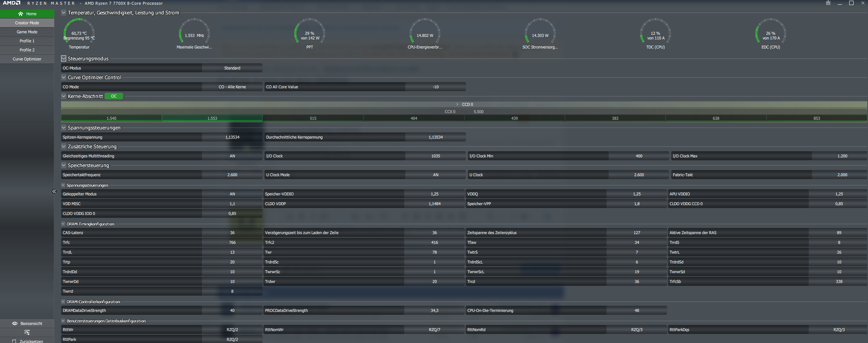Edit the Speichertaktfrequenz value field
This screenshot has height=343, width=868.
pos(232,175)
